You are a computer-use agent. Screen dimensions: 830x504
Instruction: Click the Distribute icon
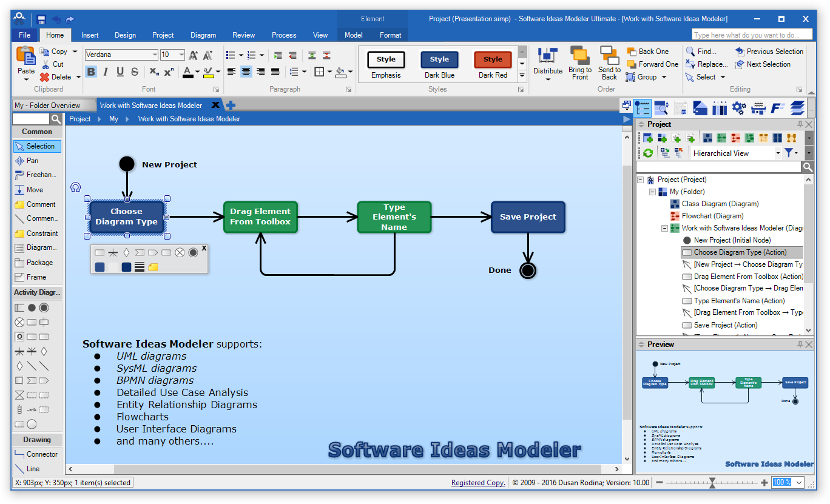(548, 56)
